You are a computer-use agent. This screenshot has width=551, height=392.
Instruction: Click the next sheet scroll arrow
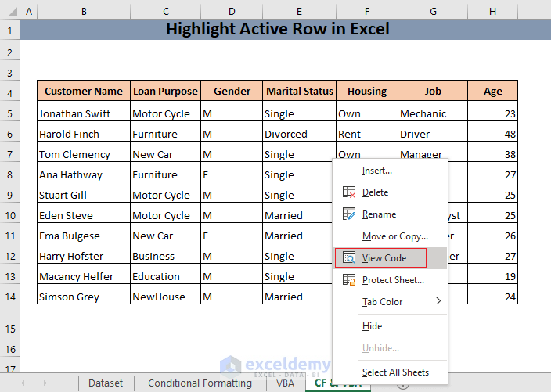(45, 383)
